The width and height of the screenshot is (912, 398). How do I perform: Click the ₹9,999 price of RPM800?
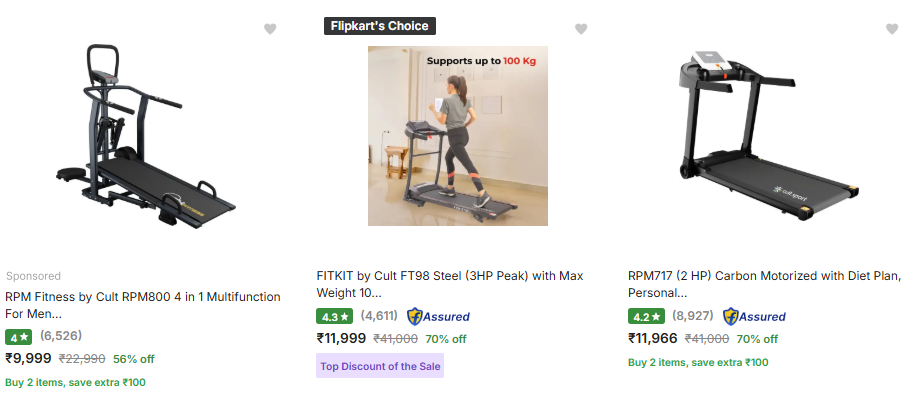(x=28, y=359)
